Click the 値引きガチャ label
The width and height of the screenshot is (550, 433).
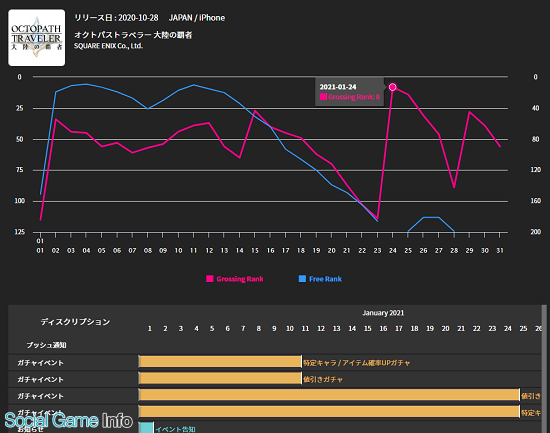coord(323,379)
